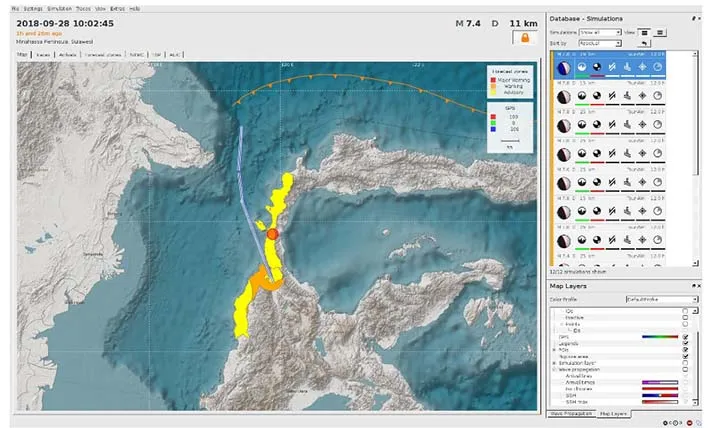Click simulations list scrollbar down arrow
Screen dimensions: 715x428
[695, 263]
